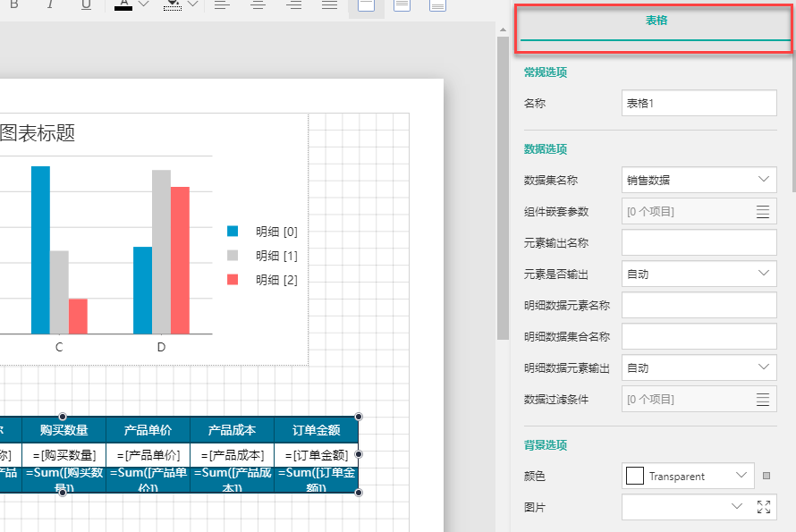Center align the text
Viewport: 796px width, 532px height.
click(258, 5)
